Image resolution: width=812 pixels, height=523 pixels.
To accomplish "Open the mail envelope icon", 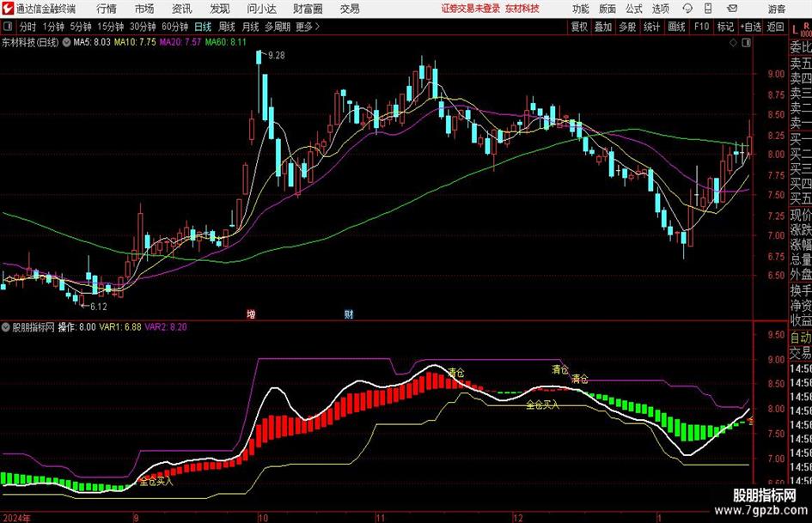I will [732, 9].
